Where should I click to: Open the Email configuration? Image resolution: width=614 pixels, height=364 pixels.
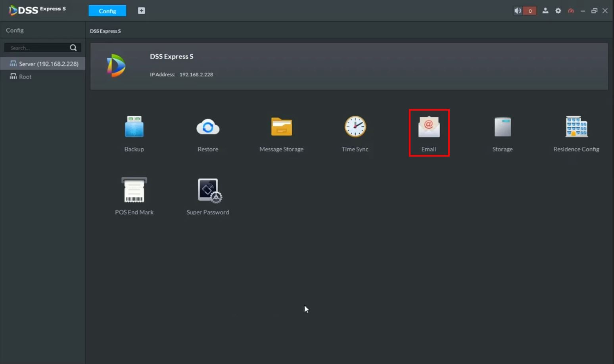point(429,133)
